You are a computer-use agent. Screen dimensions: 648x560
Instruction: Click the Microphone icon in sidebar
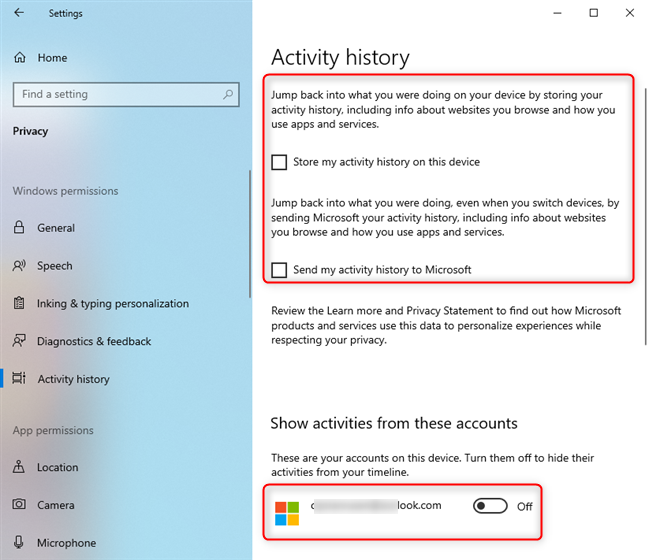[x=19, y=542]
